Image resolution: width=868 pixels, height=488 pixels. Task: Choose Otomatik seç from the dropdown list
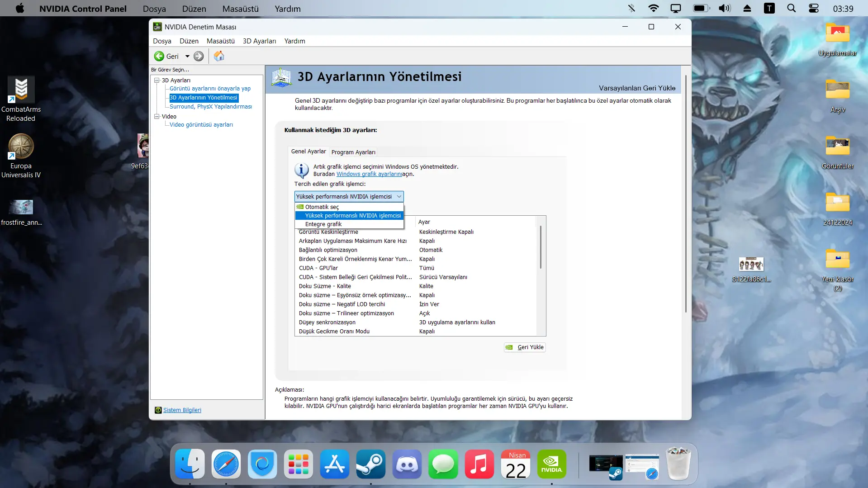pos(349,207)
